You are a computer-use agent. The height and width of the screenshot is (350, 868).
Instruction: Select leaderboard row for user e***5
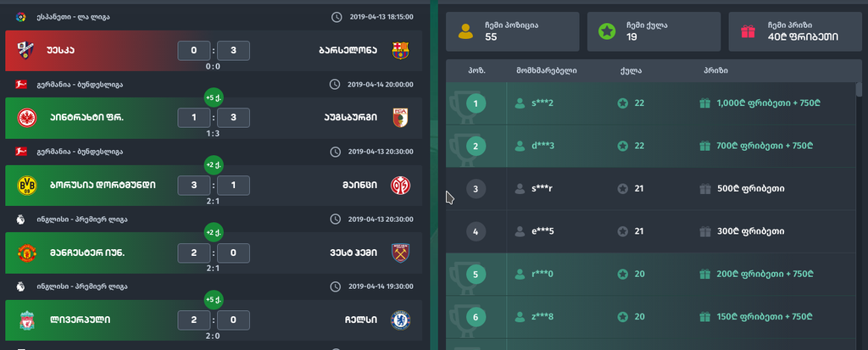click(x=650, y=231)
